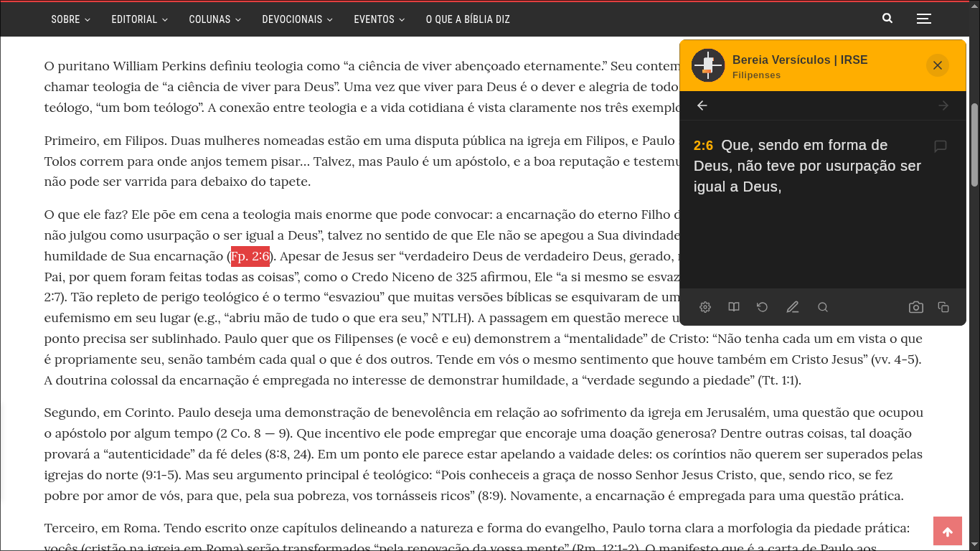Open the O QUE A BÍBLIA DIZ menu
Viewport: 980px width, 551px height.
pyautogui.click(x=468, y=19)
